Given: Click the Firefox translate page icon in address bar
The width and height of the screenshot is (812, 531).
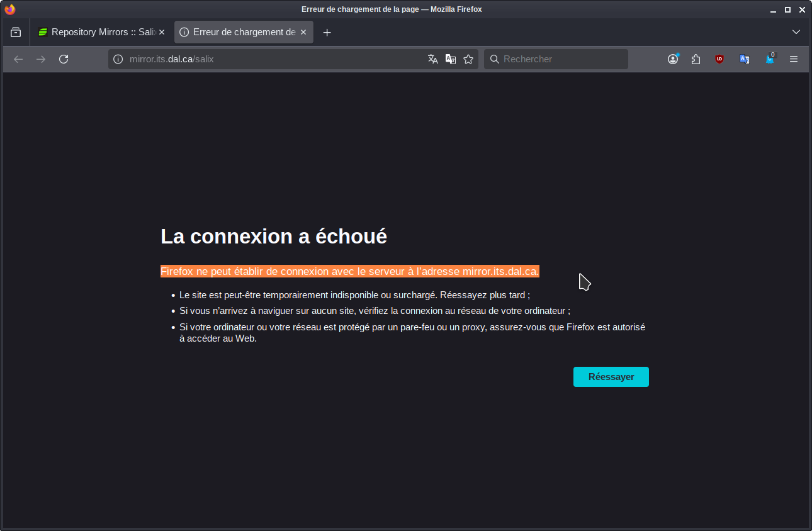Looking at the screenshot, I should [432, 59].
